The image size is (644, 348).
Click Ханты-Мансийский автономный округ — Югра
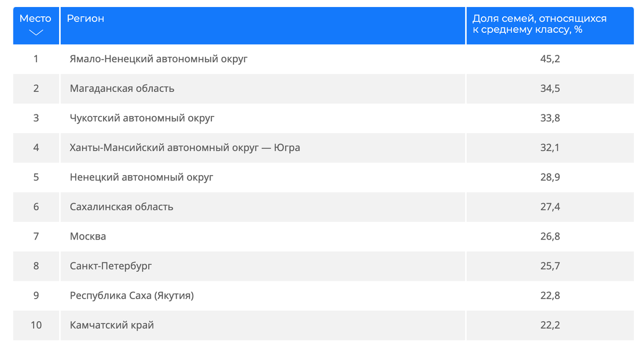[x=185, y=148]
